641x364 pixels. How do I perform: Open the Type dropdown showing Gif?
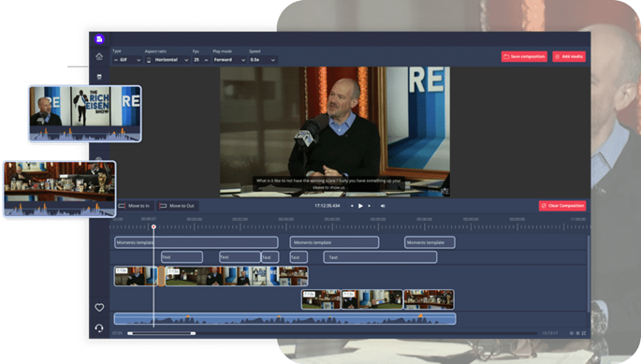pos(127,60)
